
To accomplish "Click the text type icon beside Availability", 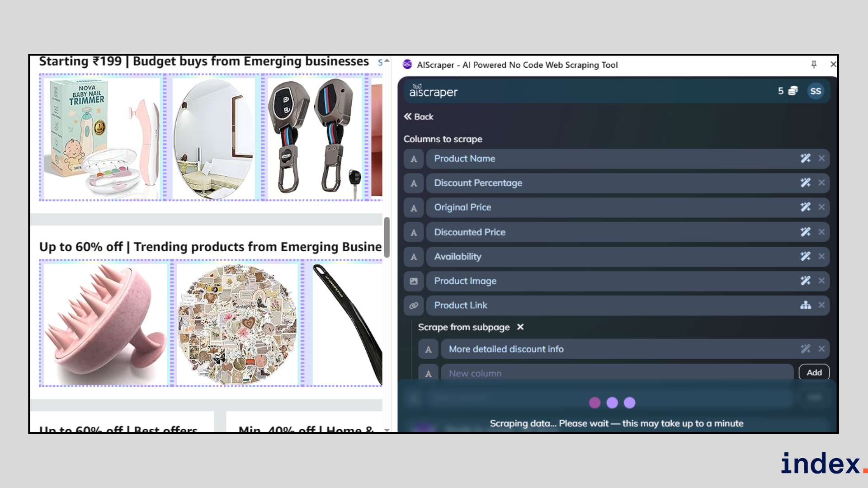I will pyautogui.click(x=414, y=257).
